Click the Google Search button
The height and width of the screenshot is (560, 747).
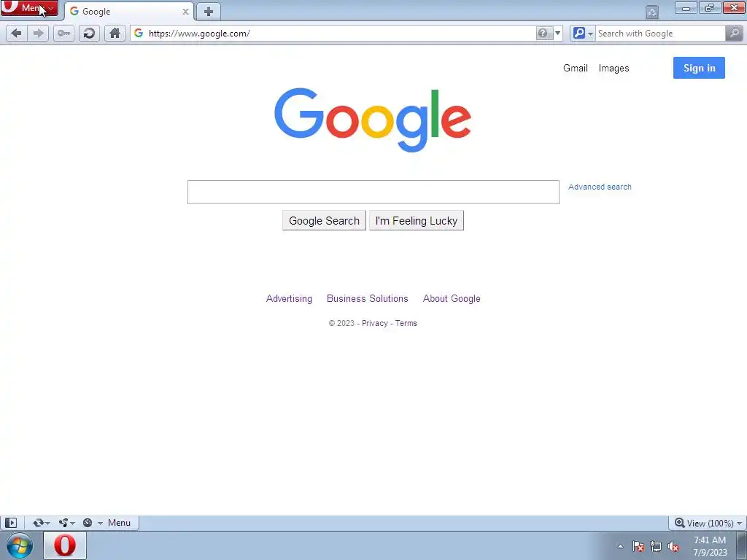[x=324, y=220]
